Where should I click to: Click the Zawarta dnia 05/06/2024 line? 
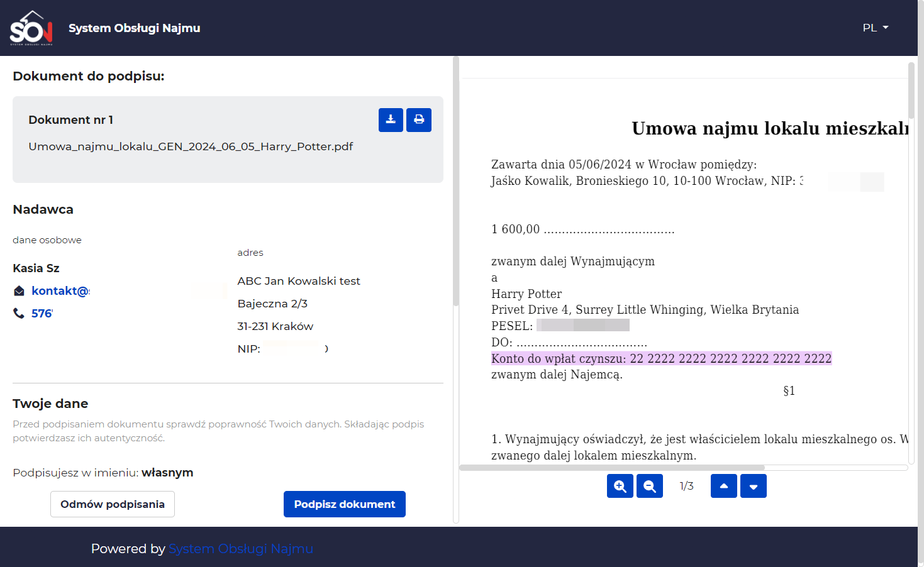(624, 165)
